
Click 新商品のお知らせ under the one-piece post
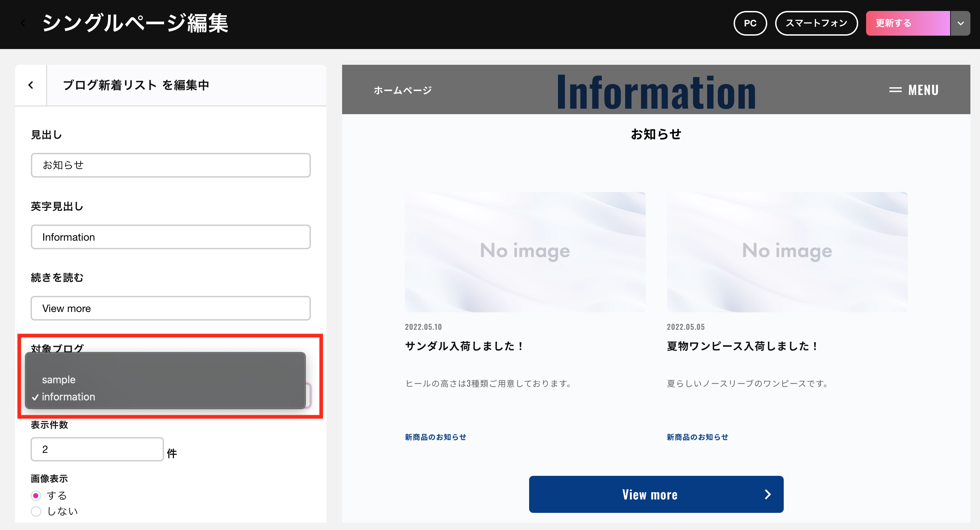coord(697,437)
